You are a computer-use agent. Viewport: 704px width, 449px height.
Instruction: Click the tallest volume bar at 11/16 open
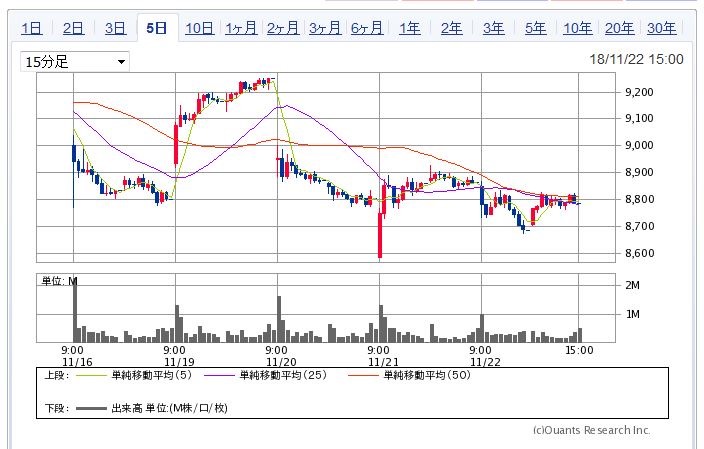[x=75, y=310]
